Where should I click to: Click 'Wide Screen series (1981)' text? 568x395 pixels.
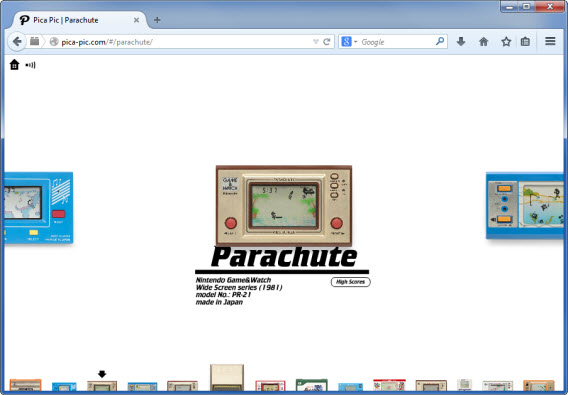coord(239,287)
